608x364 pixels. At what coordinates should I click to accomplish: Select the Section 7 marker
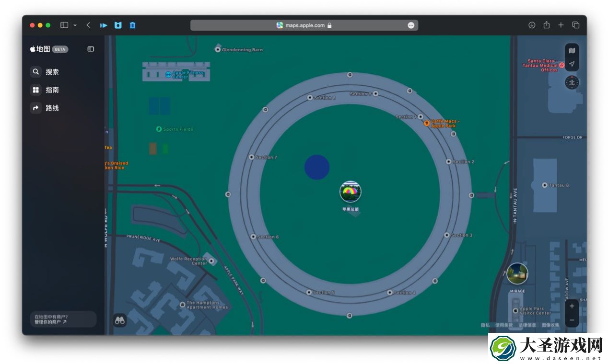252,157
